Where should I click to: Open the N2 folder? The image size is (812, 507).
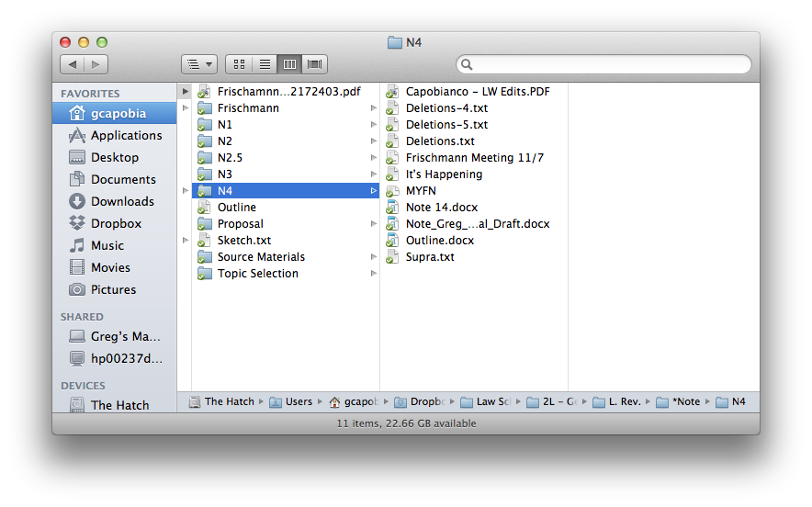click(286, 141)
